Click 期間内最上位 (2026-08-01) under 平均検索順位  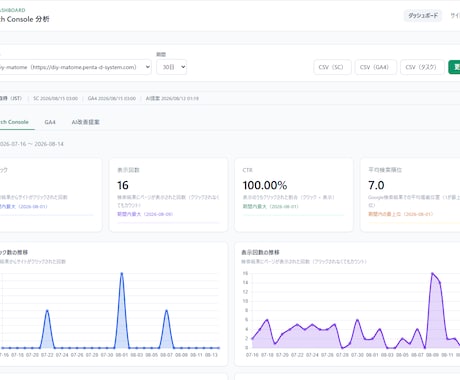point(400,214)
